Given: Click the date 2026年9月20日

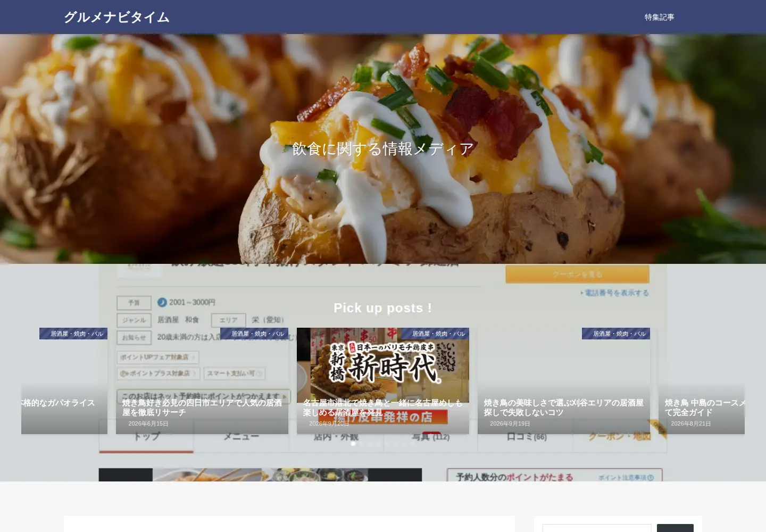Looking at the screenshot, I should point(329,424).
